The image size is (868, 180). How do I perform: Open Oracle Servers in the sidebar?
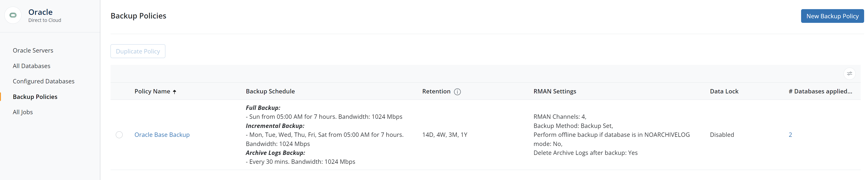pos(33,50)
